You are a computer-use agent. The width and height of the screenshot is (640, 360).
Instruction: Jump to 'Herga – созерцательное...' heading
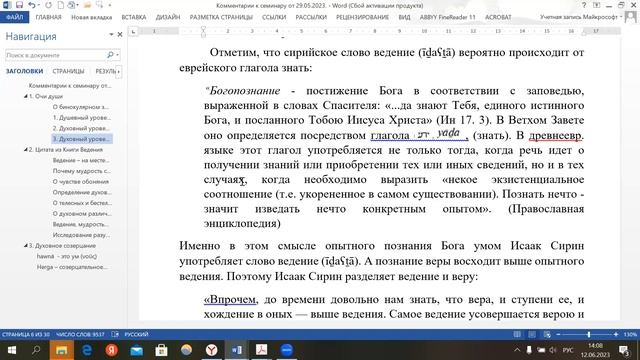(x=72, y=267)
